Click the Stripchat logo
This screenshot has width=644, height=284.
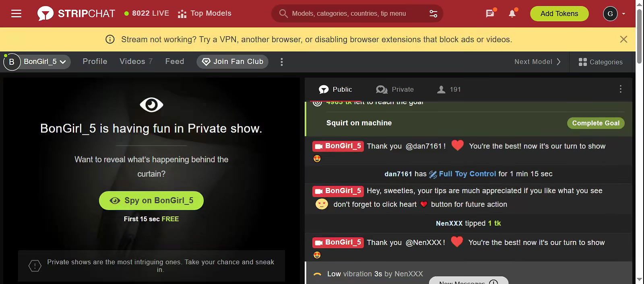click(x=76, y=14)
